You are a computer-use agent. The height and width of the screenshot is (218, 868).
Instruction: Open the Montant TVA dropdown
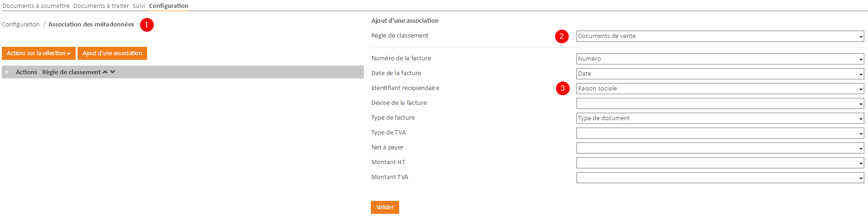[720, 178]
